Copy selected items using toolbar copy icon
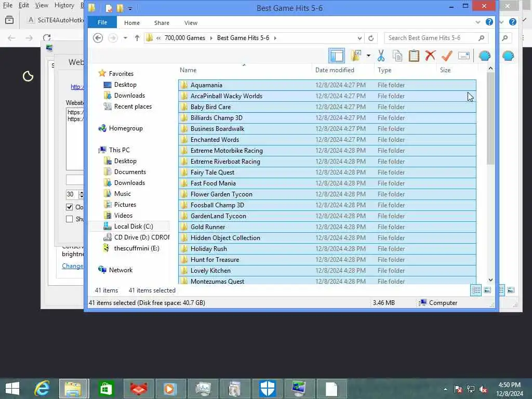The image size is (532, 399). pos(397,56)
